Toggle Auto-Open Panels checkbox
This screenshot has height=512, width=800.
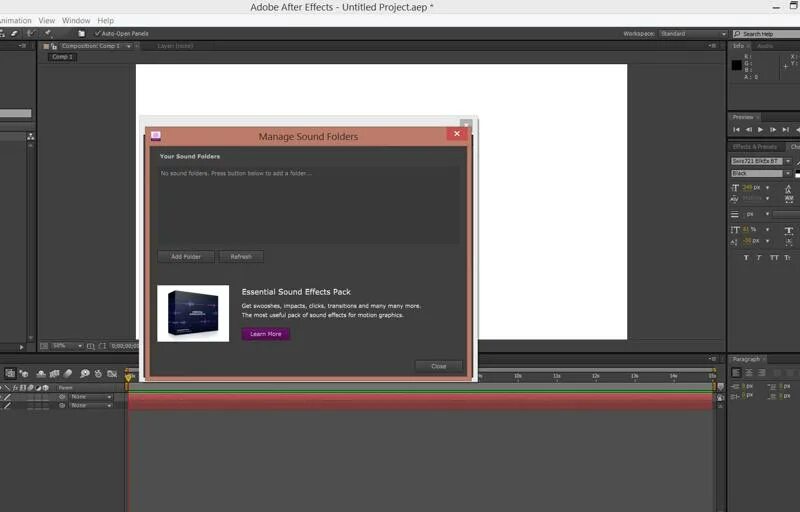click(x=97, y=34)
